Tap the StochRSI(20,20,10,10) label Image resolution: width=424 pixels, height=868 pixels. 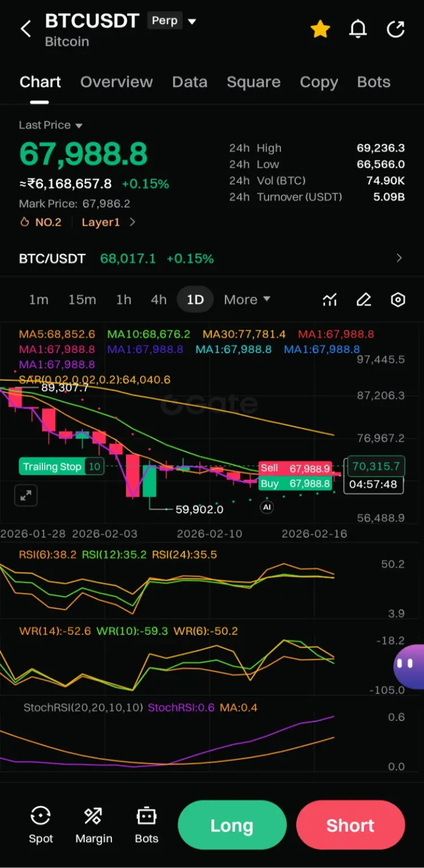click(x=83, y=707)
